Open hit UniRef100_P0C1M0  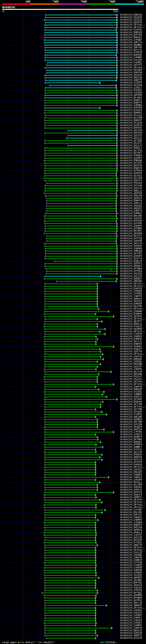(x=131, y=60)
